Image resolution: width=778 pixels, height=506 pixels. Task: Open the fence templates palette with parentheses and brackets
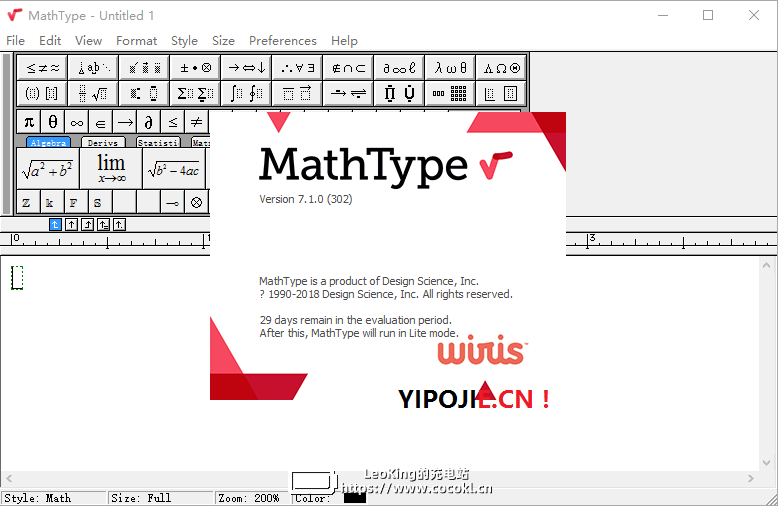42,93
